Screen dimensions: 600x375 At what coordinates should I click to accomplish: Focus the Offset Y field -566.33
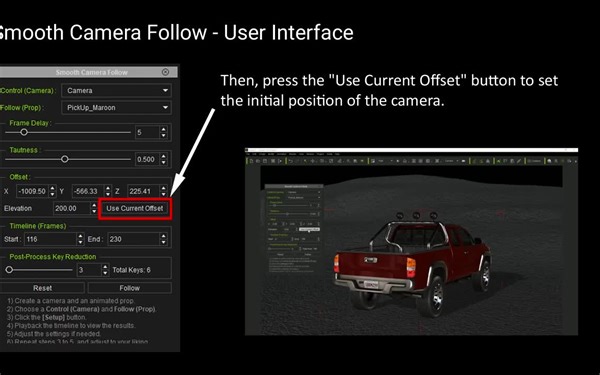click(x=88, y=191)
